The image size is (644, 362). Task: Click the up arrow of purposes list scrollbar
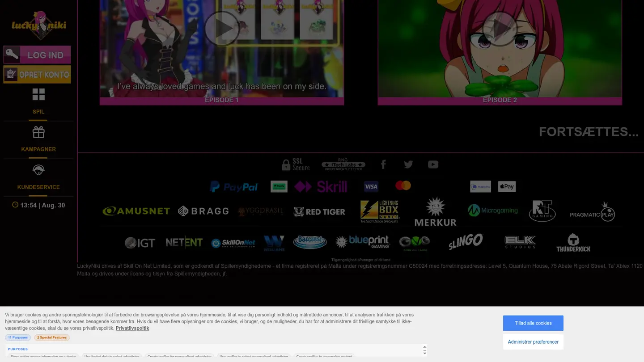(425, 347)
